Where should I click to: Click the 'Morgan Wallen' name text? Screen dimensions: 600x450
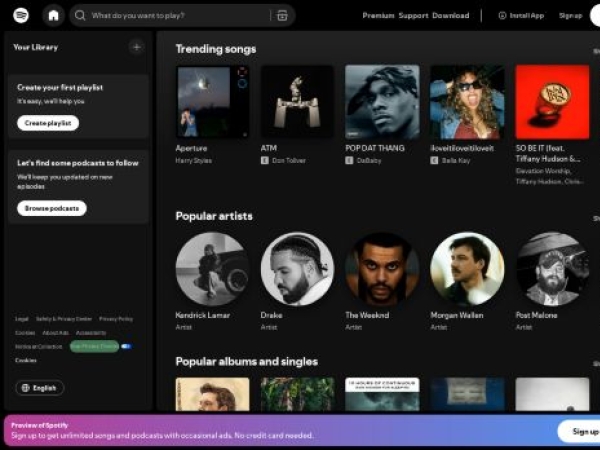click(x=457, y=315)
